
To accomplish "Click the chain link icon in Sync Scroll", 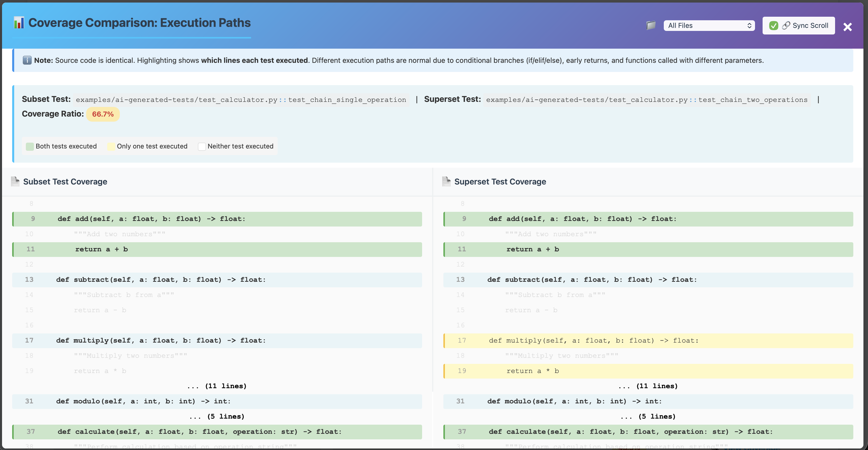I will pyautogui.click(x=786, y=26).
